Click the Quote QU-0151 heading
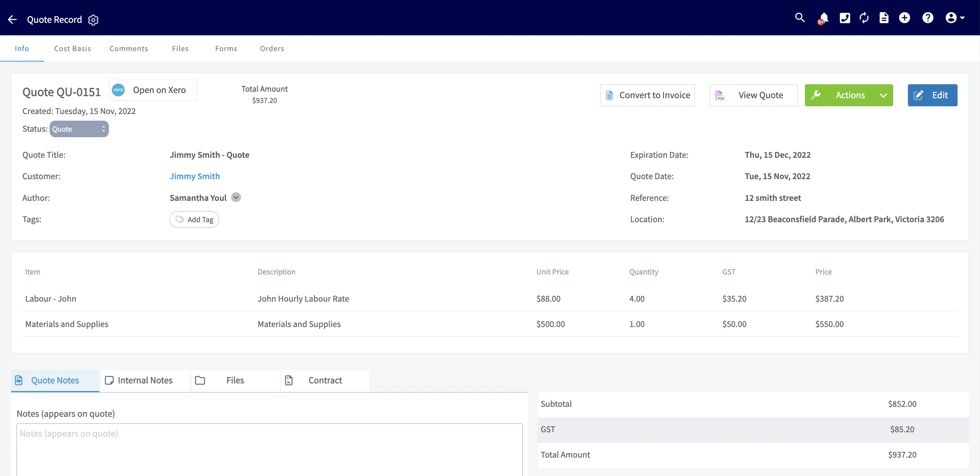980x476 pixels. [x=62, y=92]
